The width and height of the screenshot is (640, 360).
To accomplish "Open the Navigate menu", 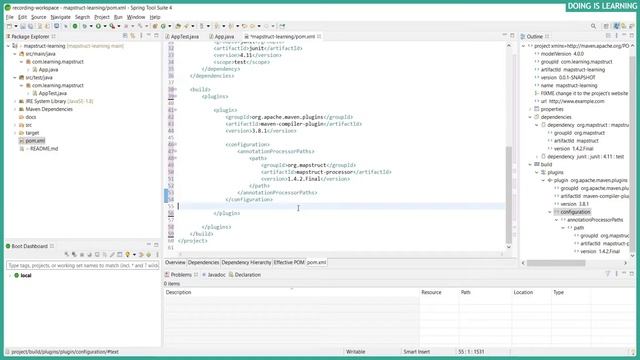I will 60,17.
